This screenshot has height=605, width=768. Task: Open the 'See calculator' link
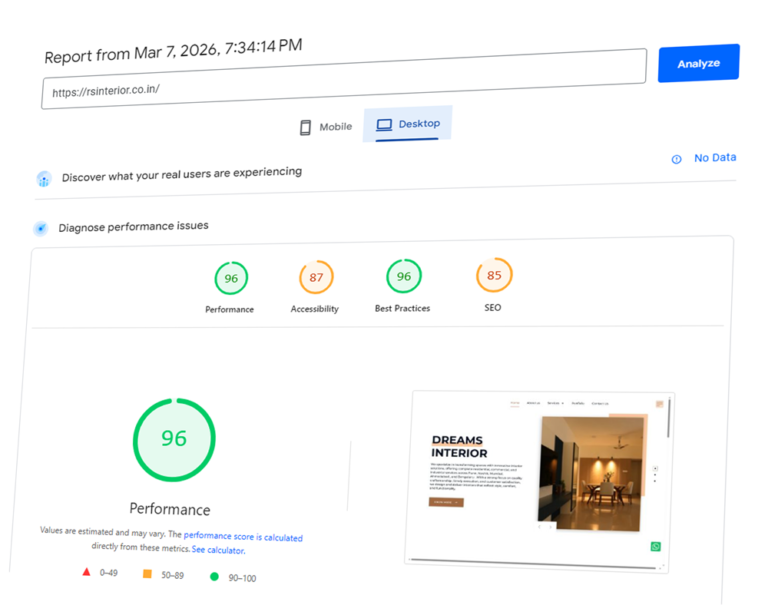(x=218, y=550)
